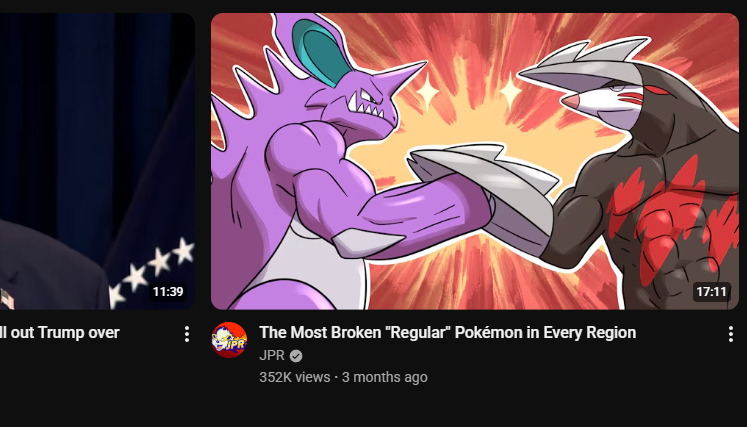This screenshot has width=747, height=427.
Task: Open more options for the Trump video
Action: tap(187, 334)
